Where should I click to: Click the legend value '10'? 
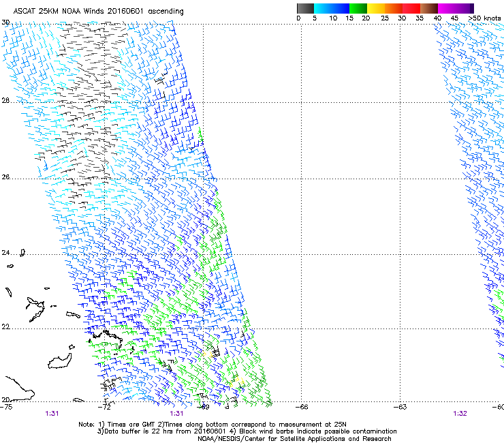coord(333,18)
